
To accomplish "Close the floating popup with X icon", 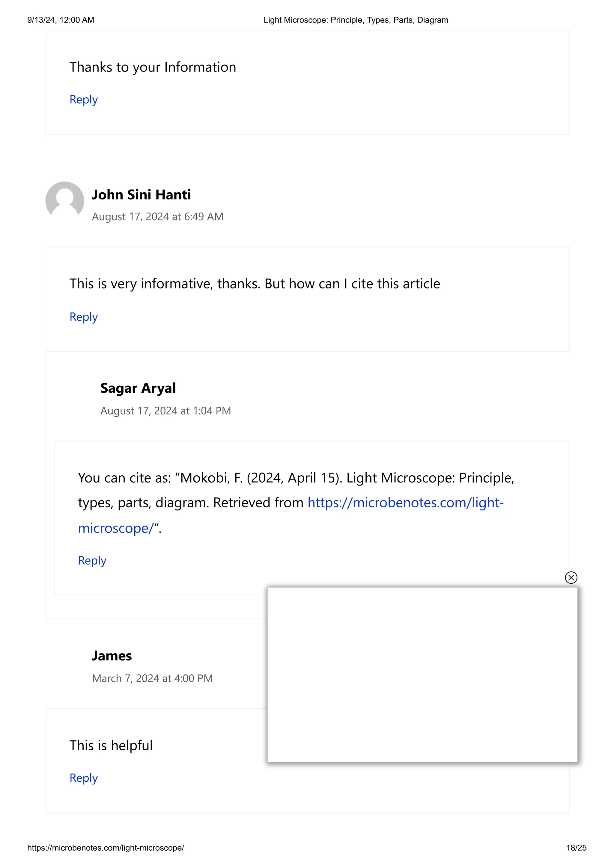I will click(571, 577).
